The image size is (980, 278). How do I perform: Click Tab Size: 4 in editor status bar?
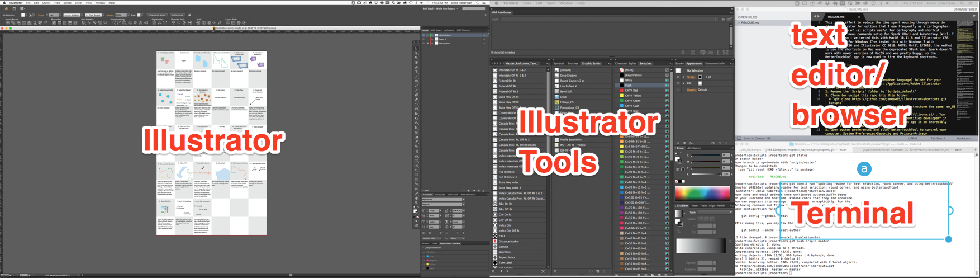938,138
